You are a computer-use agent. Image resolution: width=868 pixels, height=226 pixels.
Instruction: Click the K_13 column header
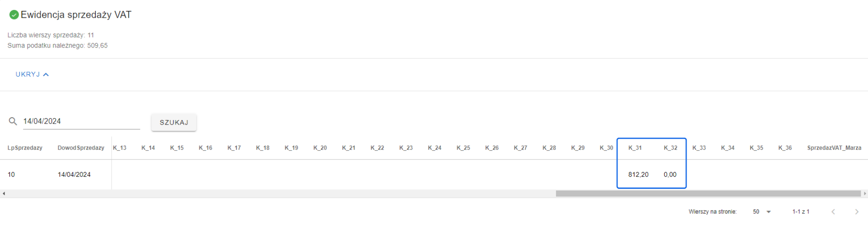120,148
